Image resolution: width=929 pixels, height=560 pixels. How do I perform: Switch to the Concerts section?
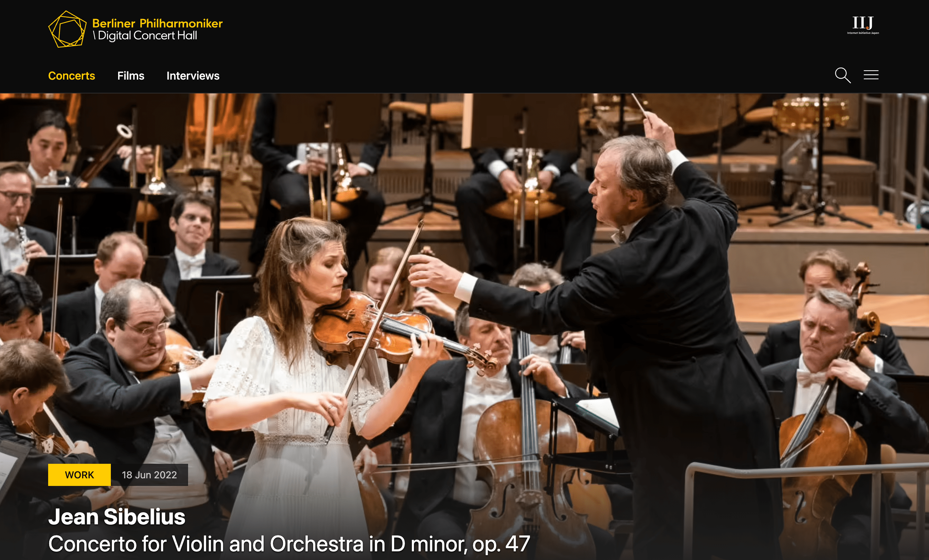pyautogui.click(x=72, y=76)
